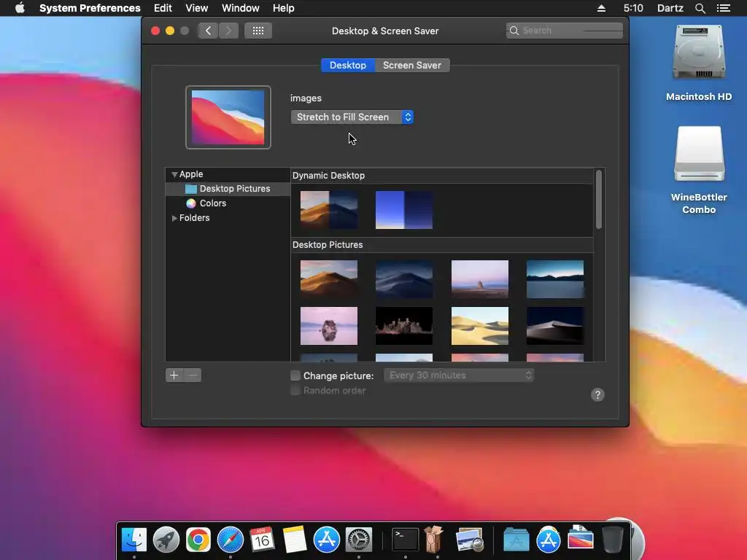The width and height of the screenshot is (747, 560).
Task: Open the blue Applications folder in Dock
Action: pyautogui.click(x=516, y=540)
